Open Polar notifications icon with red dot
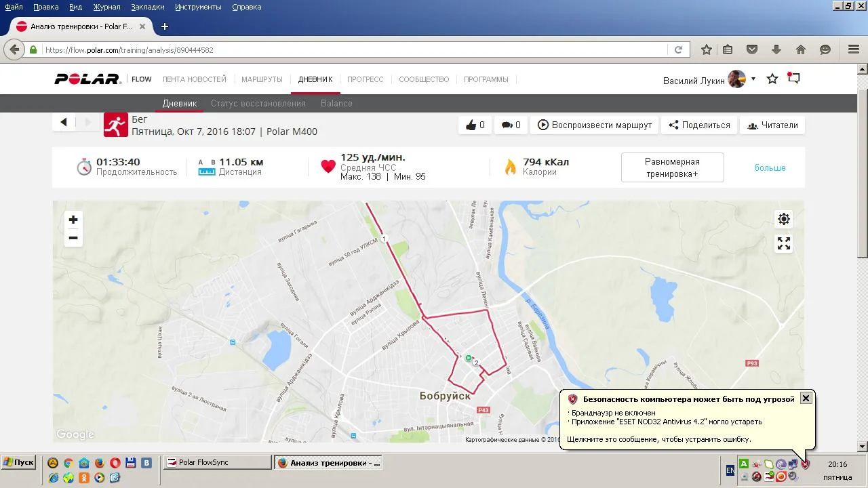868x488 pixels. pyautogui.click(x=793, y=78)
